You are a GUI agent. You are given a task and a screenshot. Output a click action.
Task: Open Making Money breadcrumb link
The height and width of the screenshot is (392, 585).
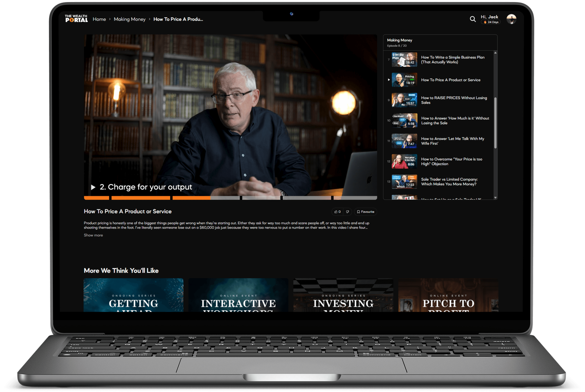[130, 19]
